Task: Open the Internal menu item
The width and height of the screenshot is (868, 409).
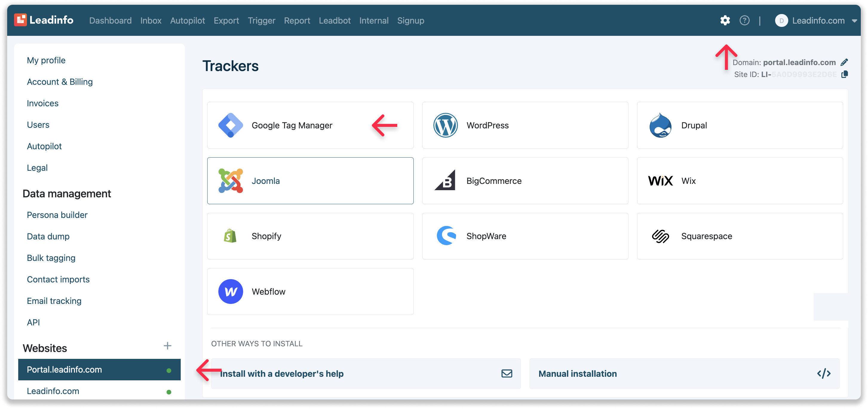Action: pos(374,21)
